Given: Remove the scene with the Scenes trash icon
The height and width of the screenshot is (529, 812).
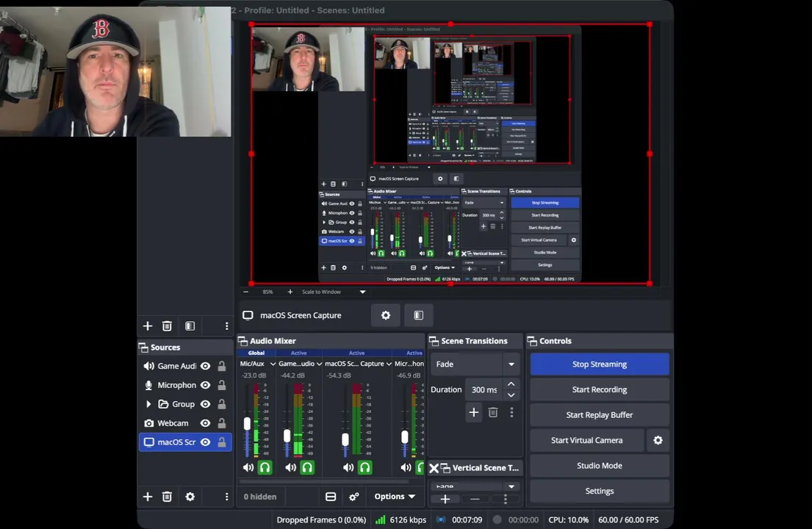Looking at the screenshot, I should coord(167,326).
